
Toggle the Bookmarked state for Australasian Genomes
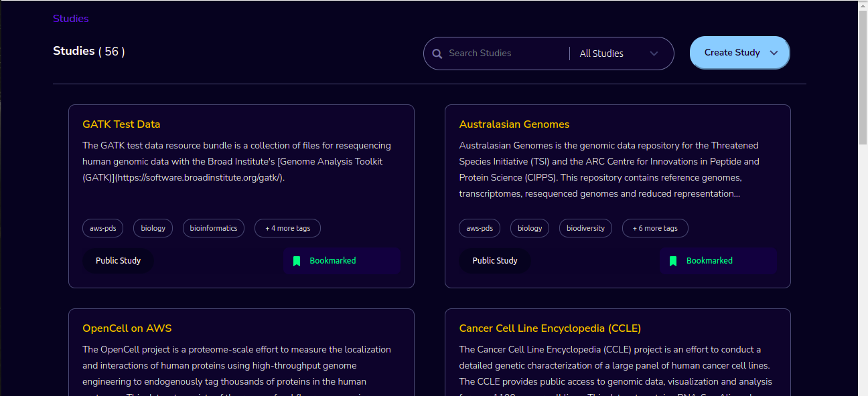[x=718, y=261]
